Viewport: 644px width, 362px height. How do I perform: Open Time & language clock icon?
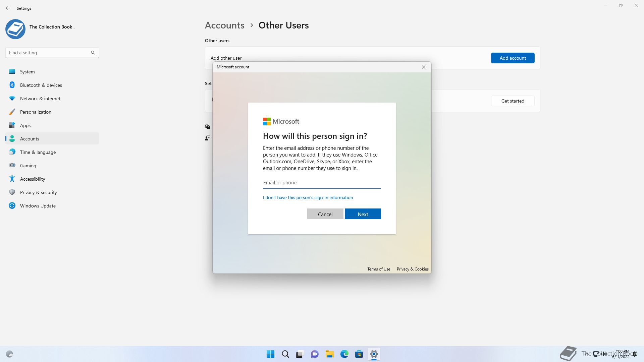(x=12, y=152)
